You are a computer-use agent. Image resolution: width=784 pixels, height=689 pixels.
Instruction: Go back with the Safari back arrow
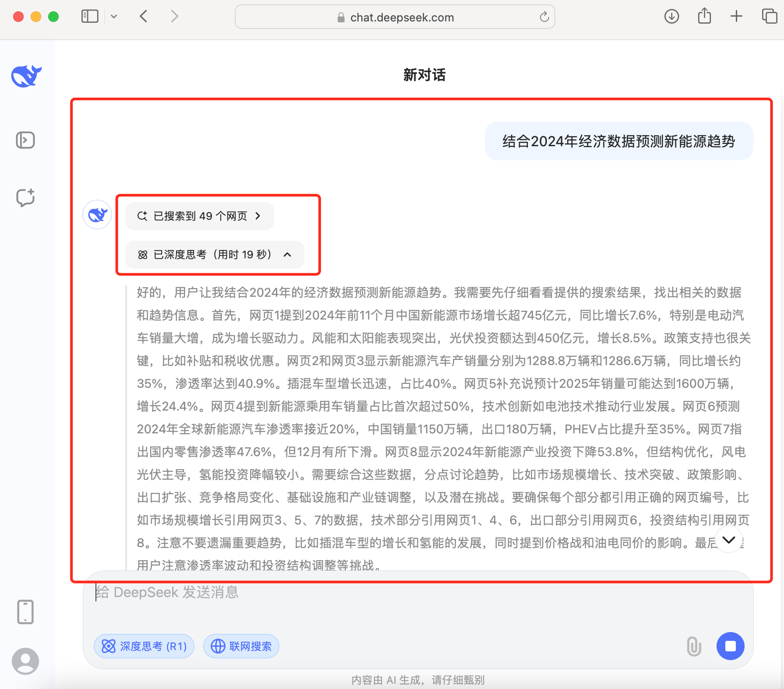144,17
